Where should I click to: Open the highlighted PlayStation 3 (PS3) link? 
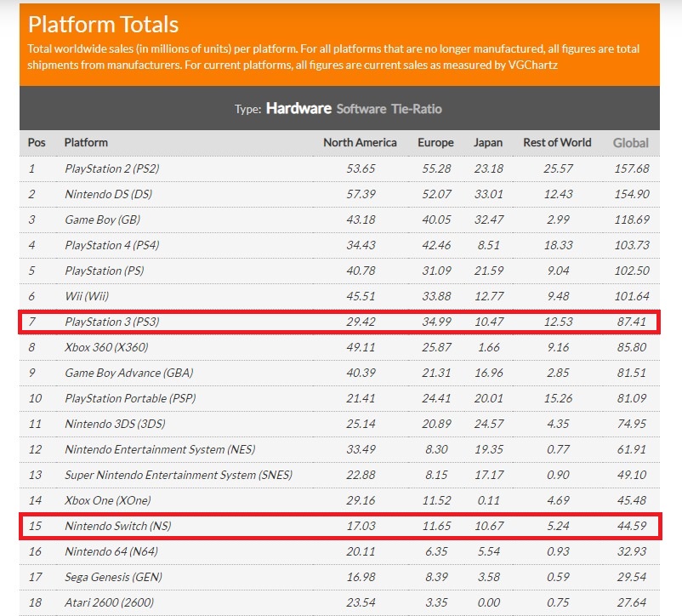point(111,322)
